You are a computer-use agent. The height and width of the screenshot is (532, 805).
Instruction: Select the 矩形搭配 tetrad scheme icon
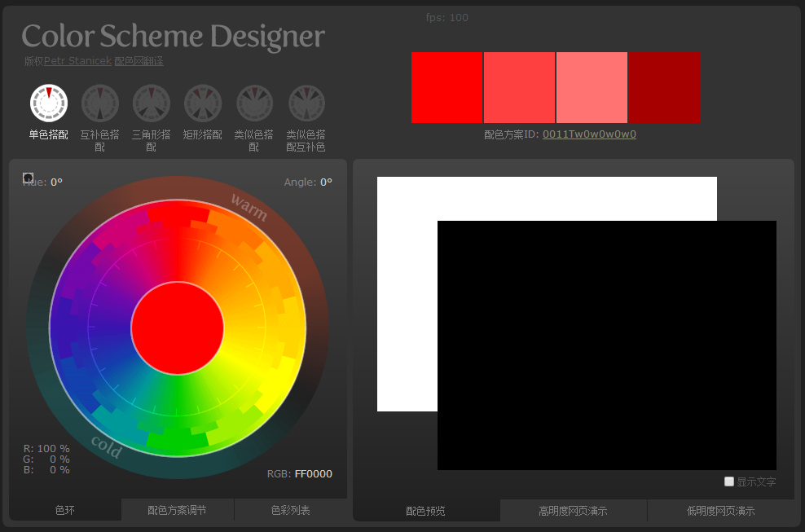(x=203, y=103)
